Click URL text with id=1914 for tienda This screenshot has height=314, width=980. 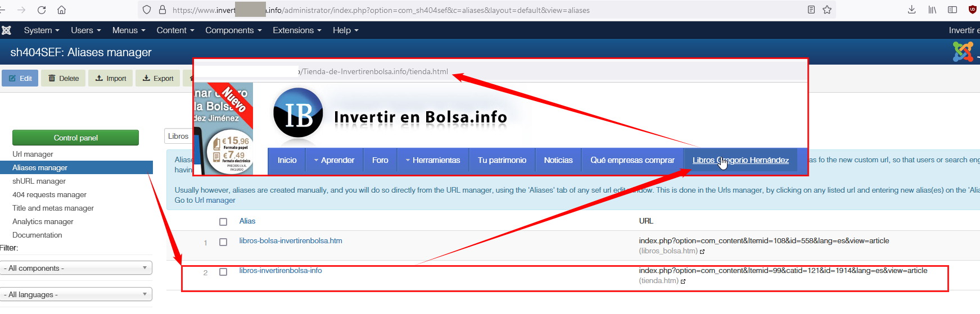click(x=783, y=270)
